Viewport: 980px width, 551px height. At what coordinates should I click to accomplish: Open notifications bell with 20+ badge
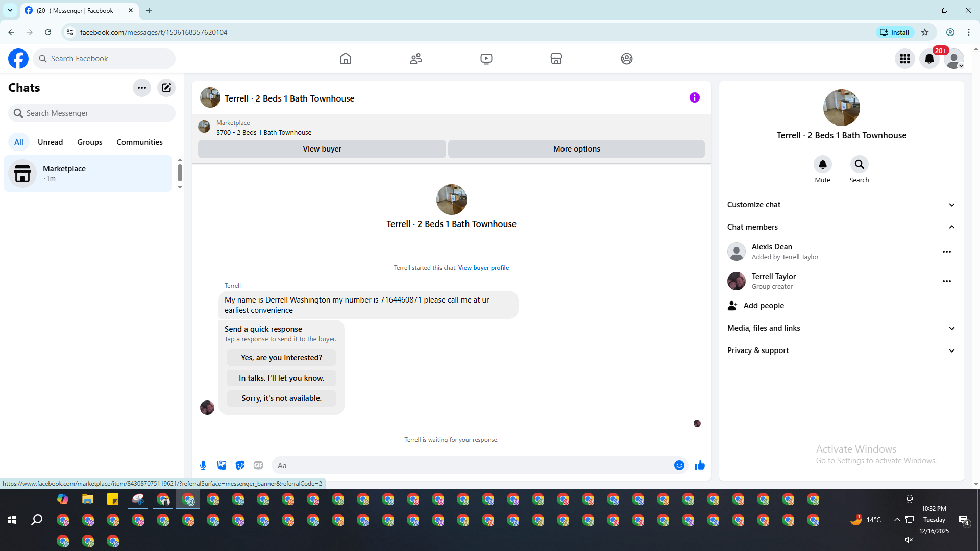929,59
